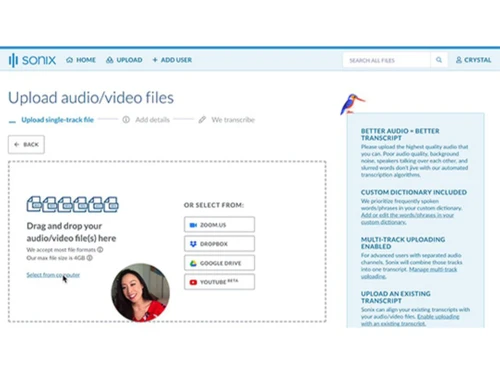The image size is (500, 375).
Task: Go to the Home page
Action: [81, 60]
